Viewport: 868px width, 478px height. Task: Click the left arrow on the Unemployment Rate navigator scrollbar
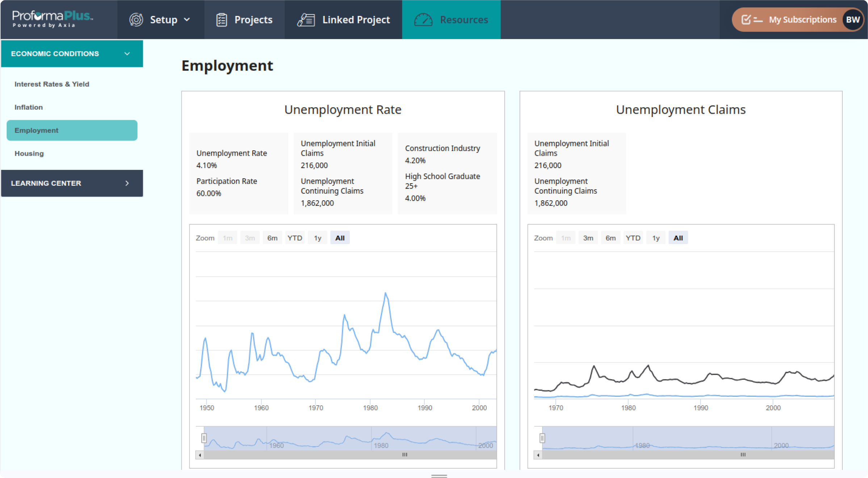point(200,455)
